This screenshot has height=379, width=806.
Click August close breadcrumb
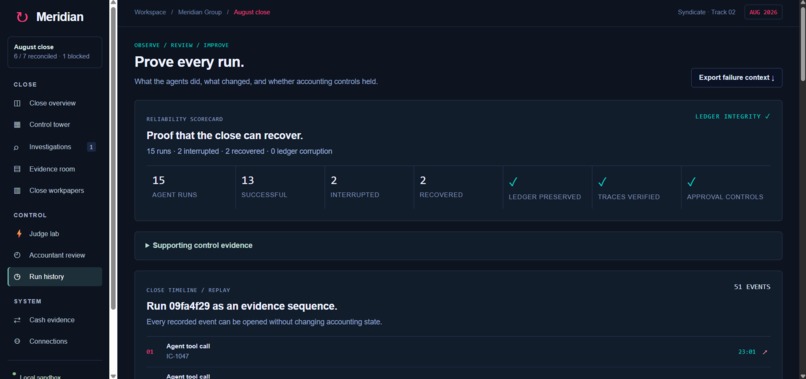click(x=252, y=12)
